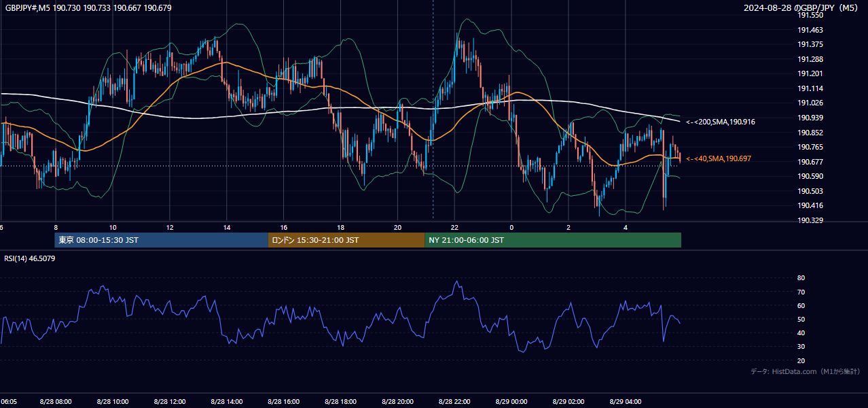Image resolution: width=868 pixels, height=408 pixels.
Task: Click price axis value 191.114
Action: [x=810, y=88]
